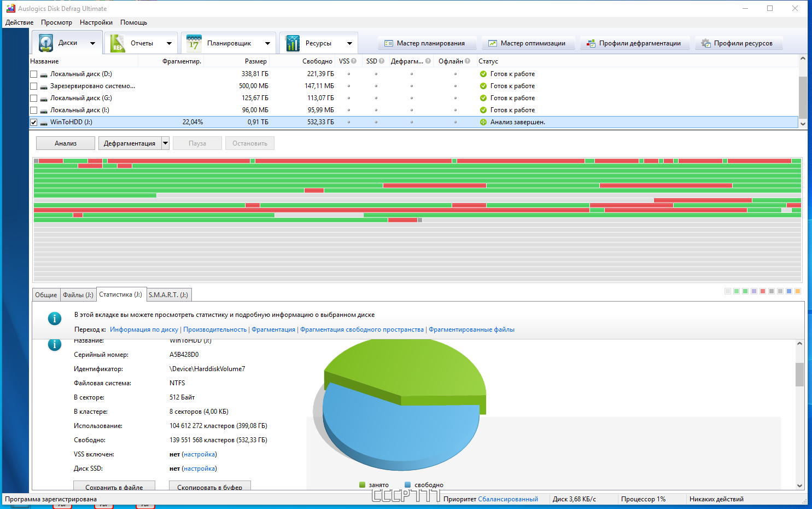This screenshot has width=812, height=509.
Task: Expand the Дефрагментация button dropdown arrow
Action: (166, 143)
